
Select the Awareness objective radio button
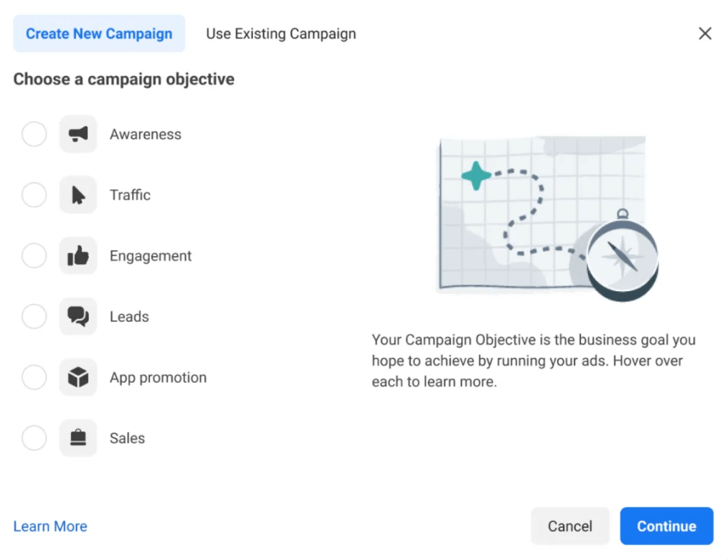tap(34, 134)
